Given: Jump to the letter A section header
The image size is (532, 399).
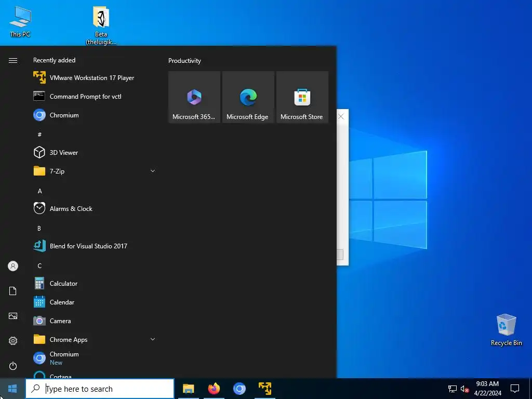Looking at the screenshot, I should (x=39, y=191).
